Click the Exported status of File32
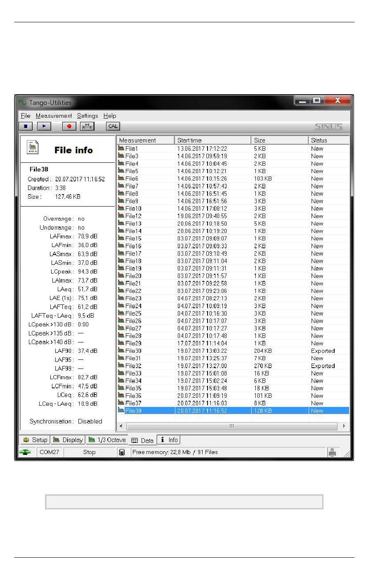392x573 pixels. [x=323, y=366]
